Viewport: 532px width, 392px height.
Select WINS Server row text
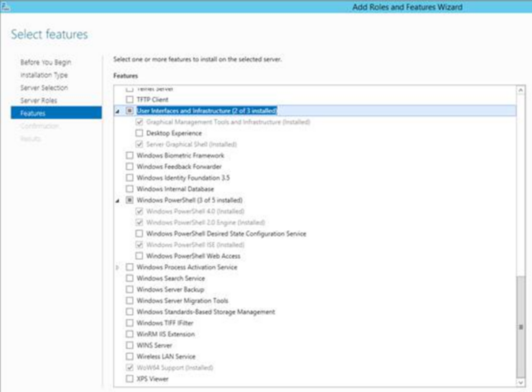(155, 345)
